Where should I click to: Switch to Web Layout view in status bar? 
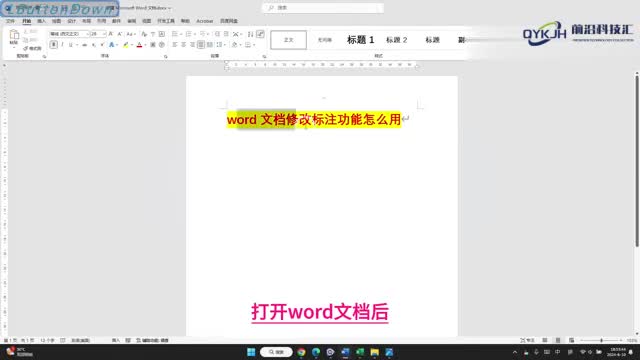click(x=571, y=340)
